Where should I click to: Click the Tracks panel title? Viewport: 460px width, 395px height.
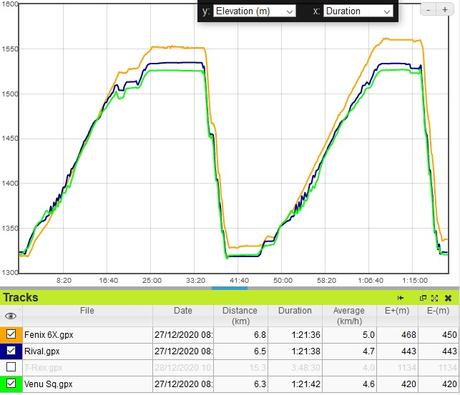point(21,297)
